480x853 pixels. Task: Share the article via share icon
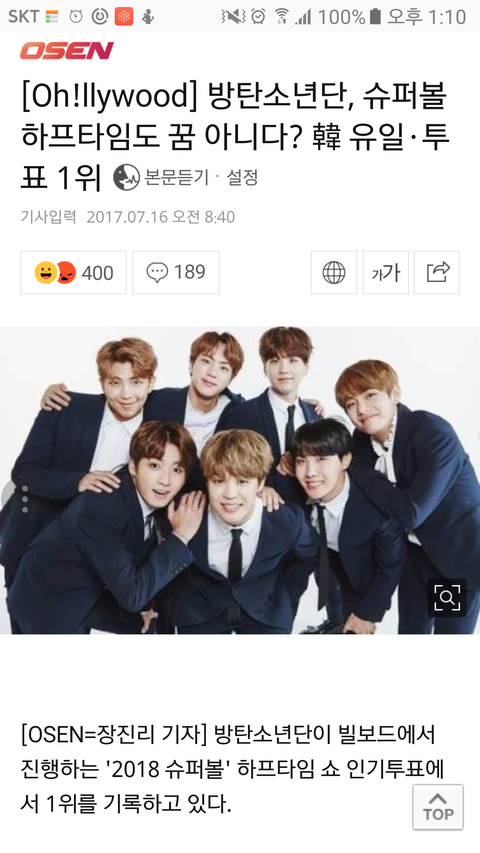tap(437, 273)
